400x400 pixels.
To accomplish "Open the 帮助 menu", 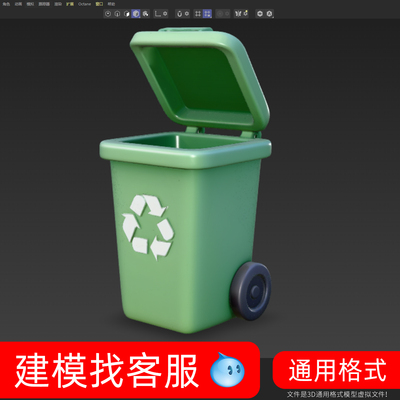I will click(x=111, y=4).
